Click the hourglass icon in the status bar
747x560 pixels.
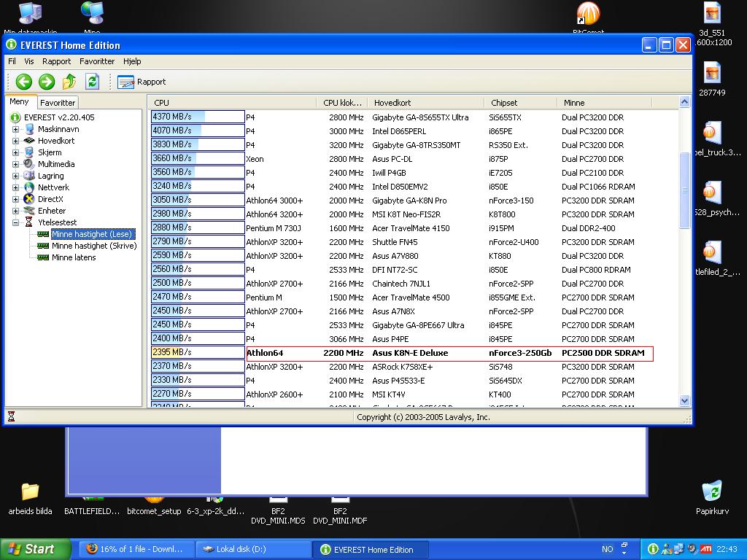(12, 416)
